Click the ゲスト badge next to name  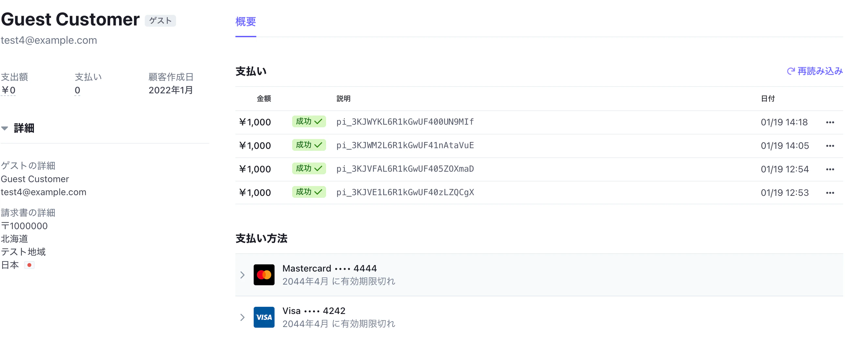pyautogui.click(x=160, y=21)
